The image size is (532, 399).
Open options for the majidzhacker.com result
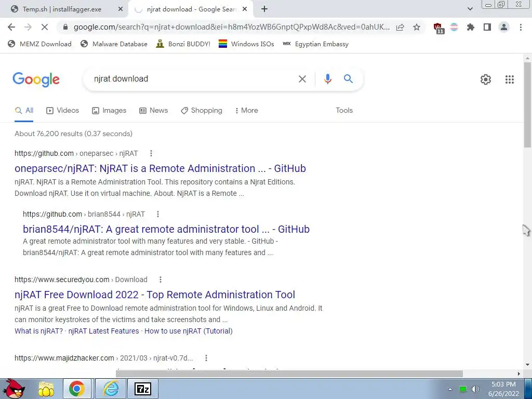click(x=206, y=358)
